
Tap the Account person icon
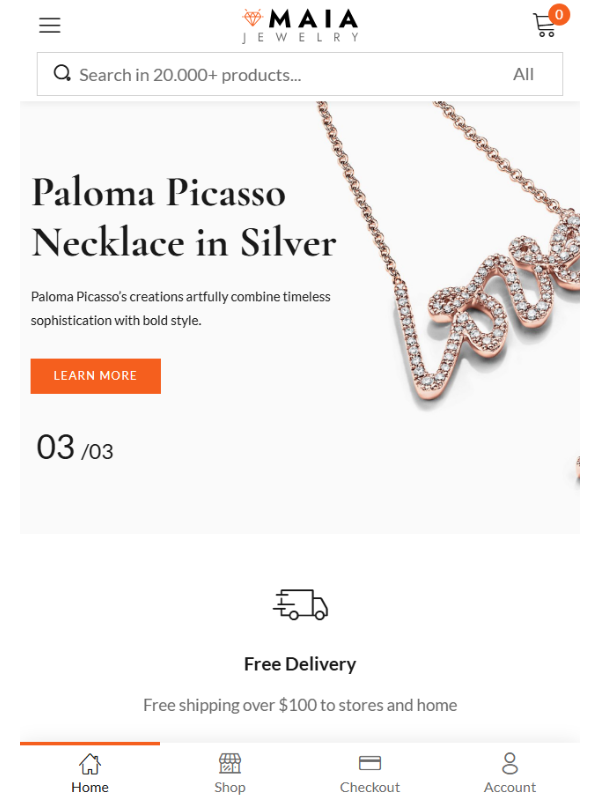click(x=510, y=763)
